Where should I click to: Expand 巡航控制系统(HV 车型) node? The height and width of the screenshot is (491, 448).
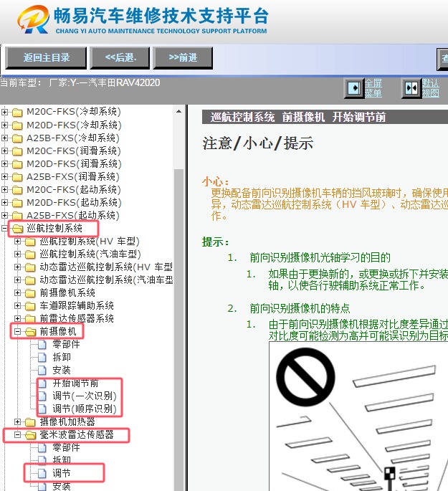click(17, 241)
